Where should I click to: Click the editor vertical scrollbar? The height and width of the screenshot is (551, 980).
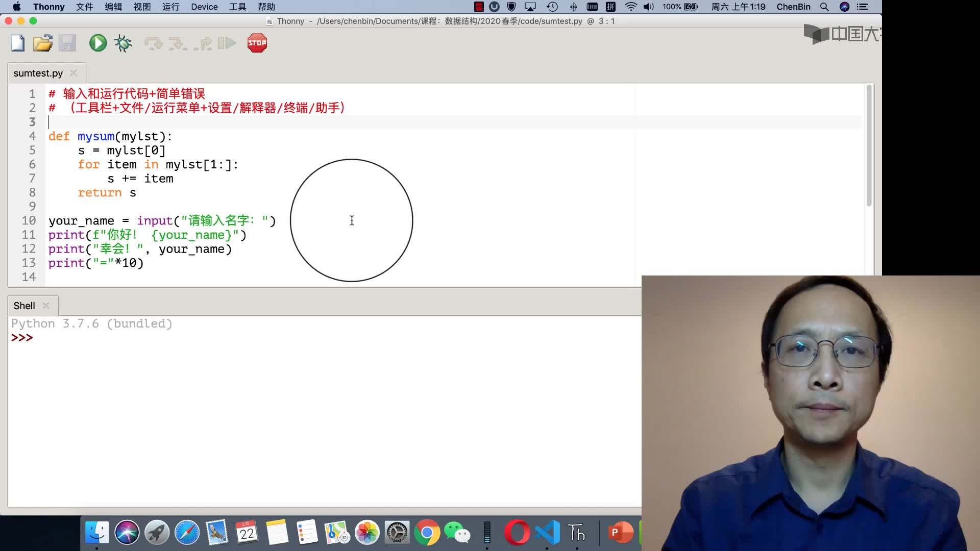(x=869, y=146)
